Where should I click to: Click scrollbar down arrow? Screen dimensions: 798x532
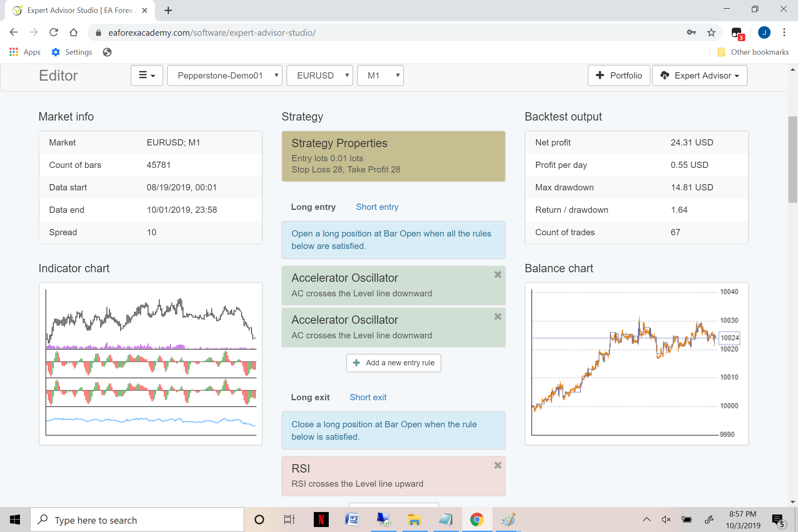[x=793, y=502]
